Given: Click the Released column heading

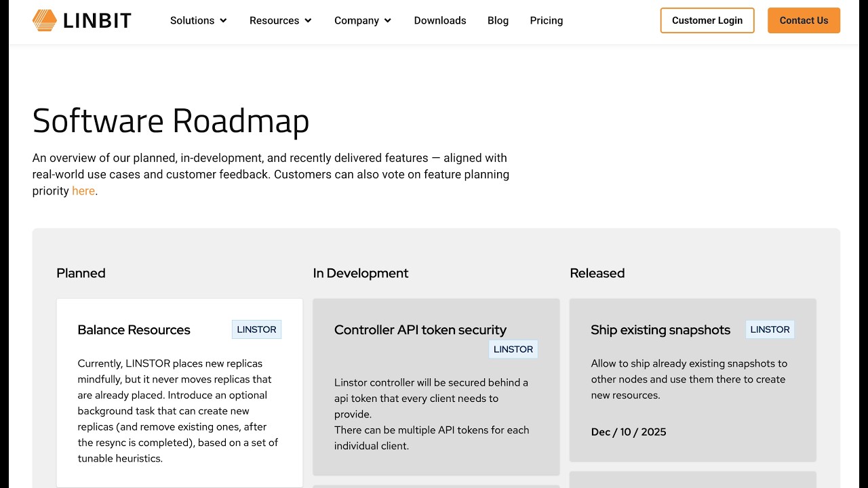Looking at the screenshot, I should (597, 273).
